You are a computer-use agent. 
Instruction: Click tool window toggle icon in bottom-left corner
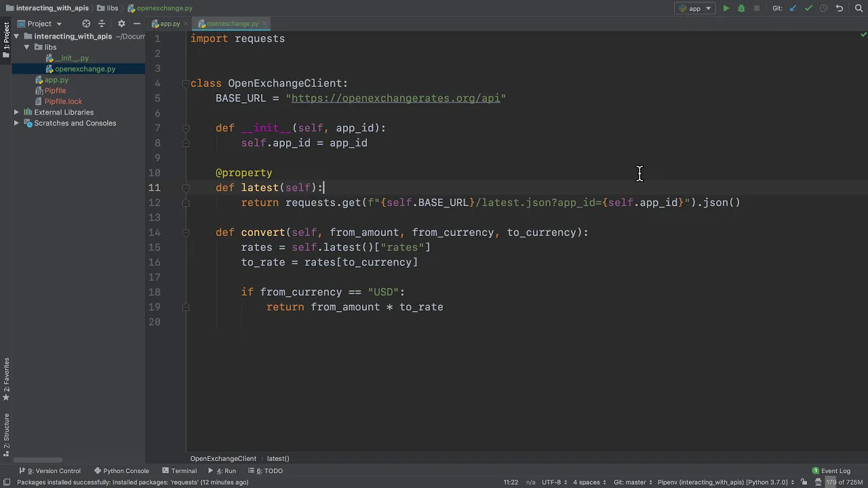point(6,482)
